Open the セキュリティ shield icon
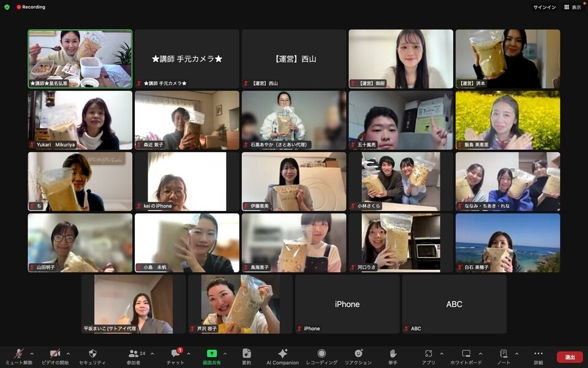The image size is (588, 368). click(92, 355)
